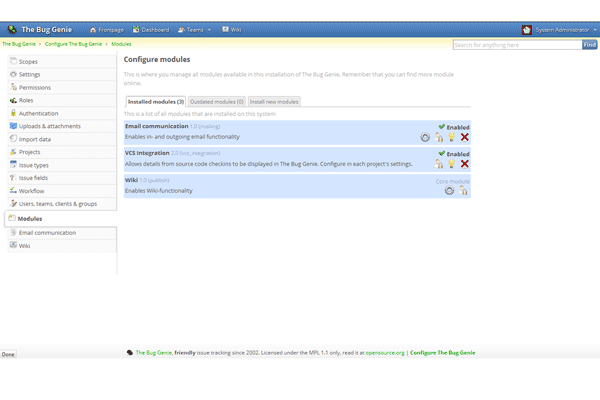Edit Email communication module permissions icon
Viewport: 600px width, 400px height.
(x=439, y=137)
